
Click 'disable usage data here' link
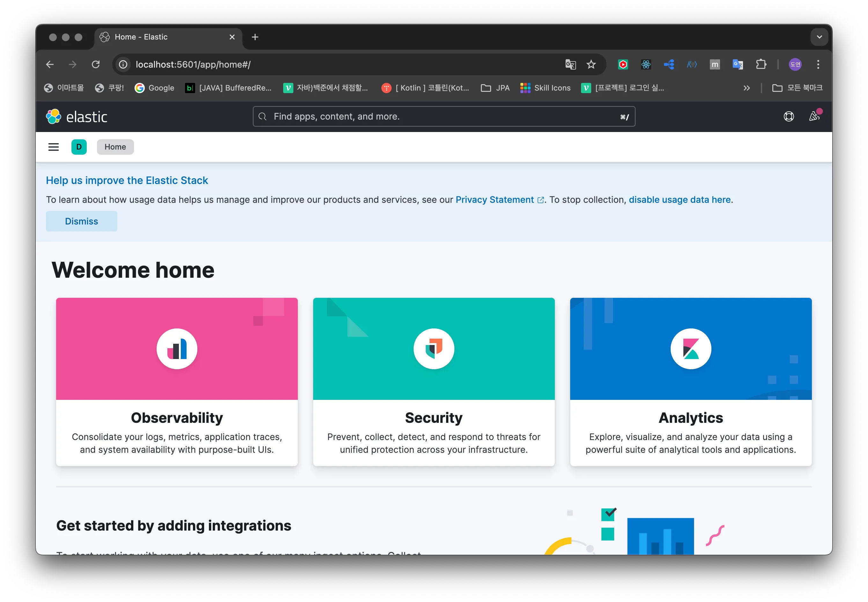click(x=680, y=200)
